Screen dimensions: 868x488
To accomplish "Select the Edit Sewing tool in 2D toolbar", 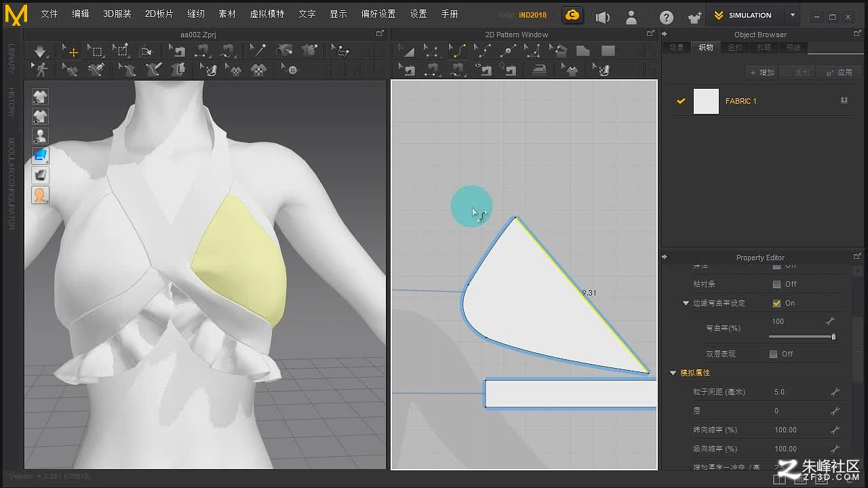I will pyautogui.click(x=407, y=69).
